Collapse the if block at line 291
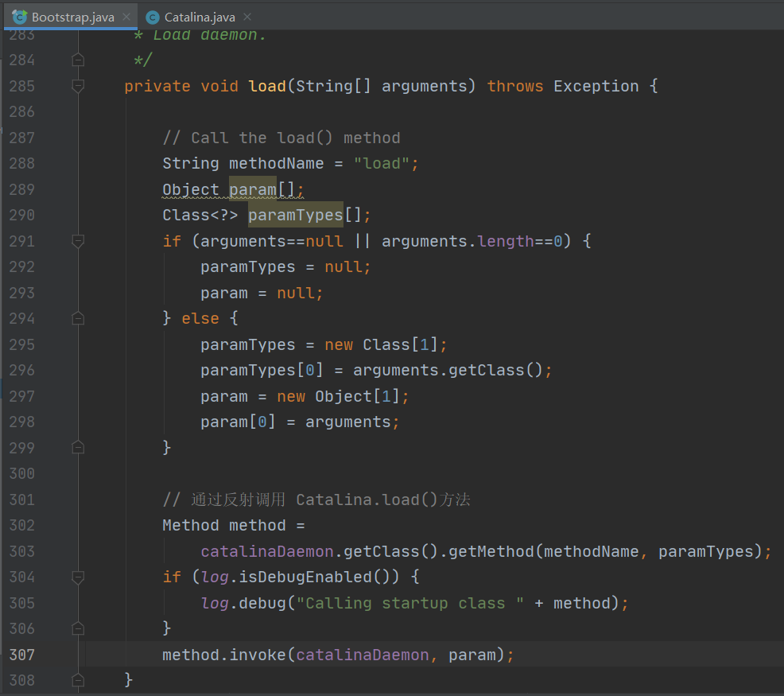 click(78, 241)
